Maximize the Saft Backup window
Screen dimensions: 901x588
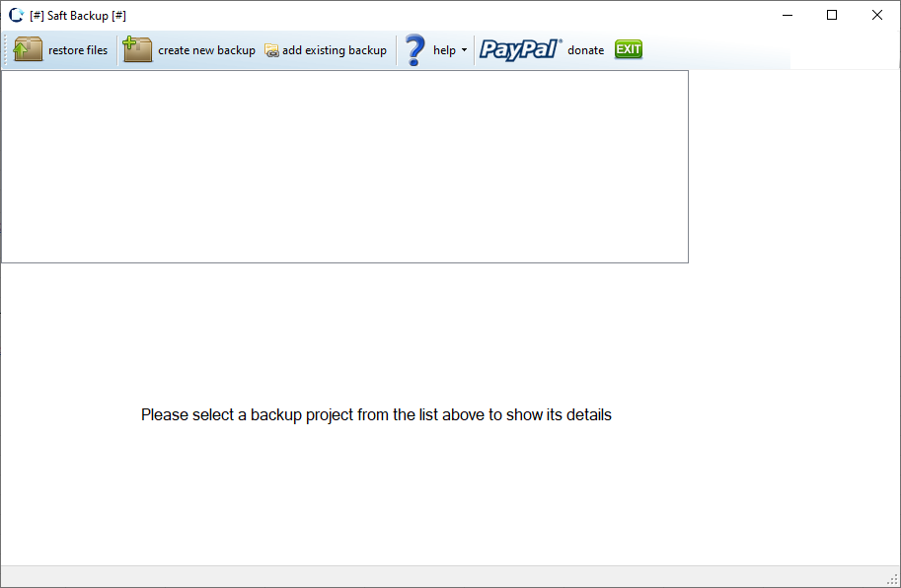point(832,15)
